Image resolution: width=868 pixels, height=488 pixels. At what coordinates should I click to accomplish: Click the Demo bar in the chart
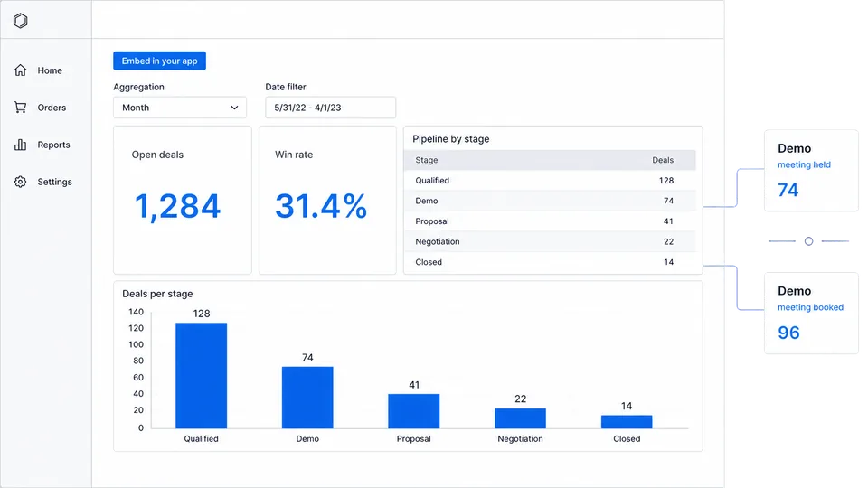point(307,398)
